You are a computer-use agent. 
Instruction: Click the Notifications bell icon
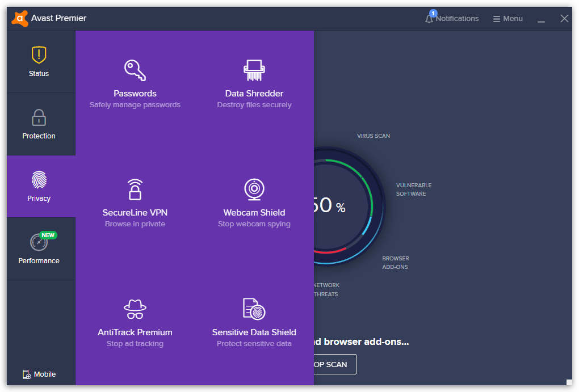(x=430, y=19)
